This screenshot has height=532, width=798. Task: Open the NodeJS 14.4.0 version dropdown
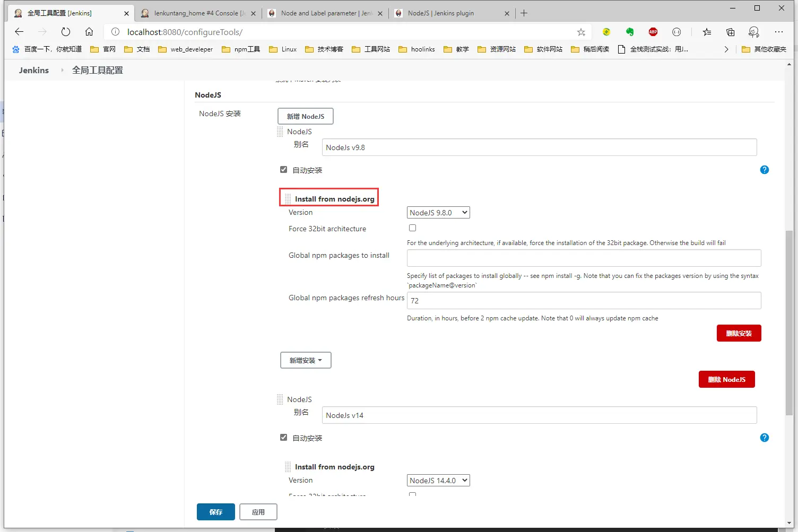[x=438, y=481]
